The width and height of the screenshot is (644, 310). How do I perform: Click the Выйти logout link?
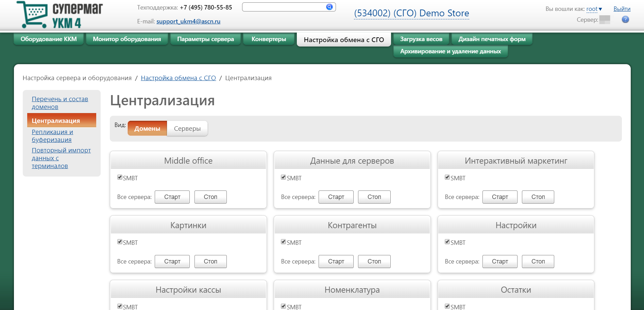(x=622, y=9)
